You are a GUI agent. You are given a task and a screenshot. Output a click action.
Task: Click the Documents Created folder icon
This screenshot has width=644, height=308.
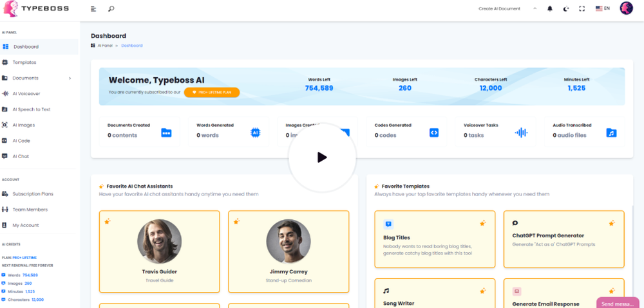pos(166,132)
